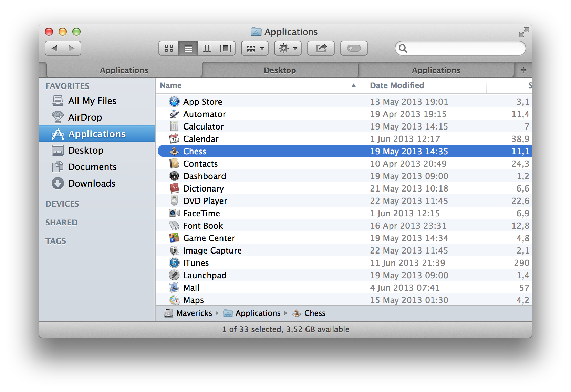The width and height of the screenshot is (571, 392).
Task: Toggle the name sort direction arrow
Action: click(x=354, y=86)
